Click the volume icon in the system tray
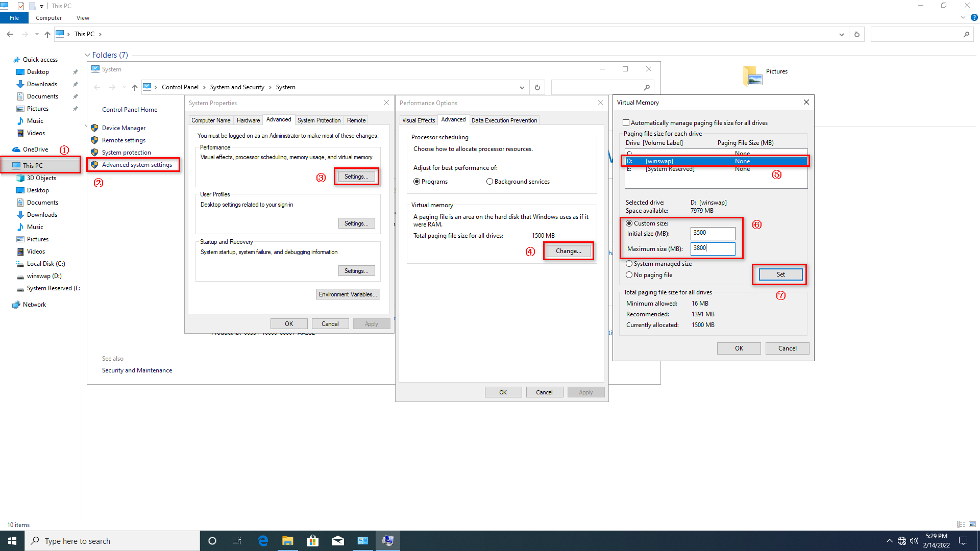This screenshot has height=551, width=980. [914, 541]
